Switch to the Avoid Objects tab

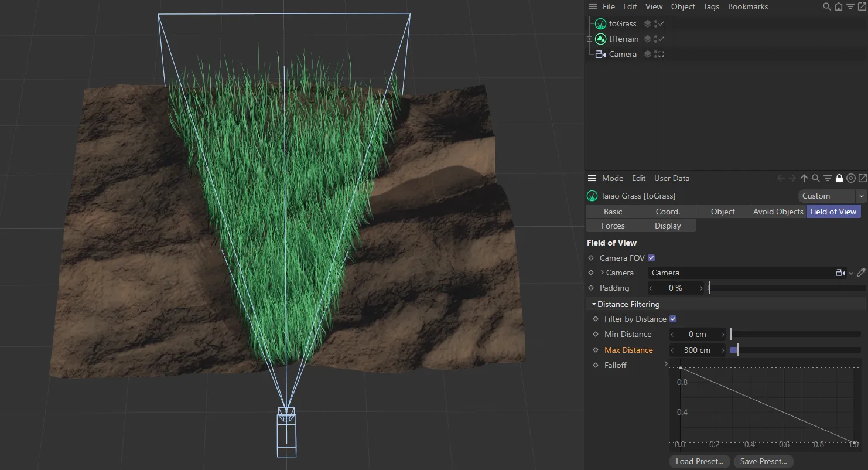(x=778, y=212)
